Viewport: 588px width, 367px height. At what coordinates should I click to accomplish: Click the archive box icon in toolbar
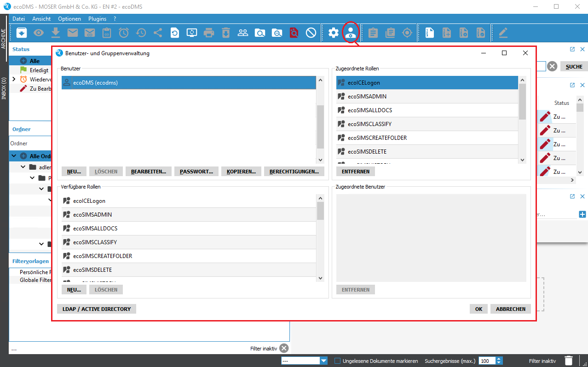22,33
